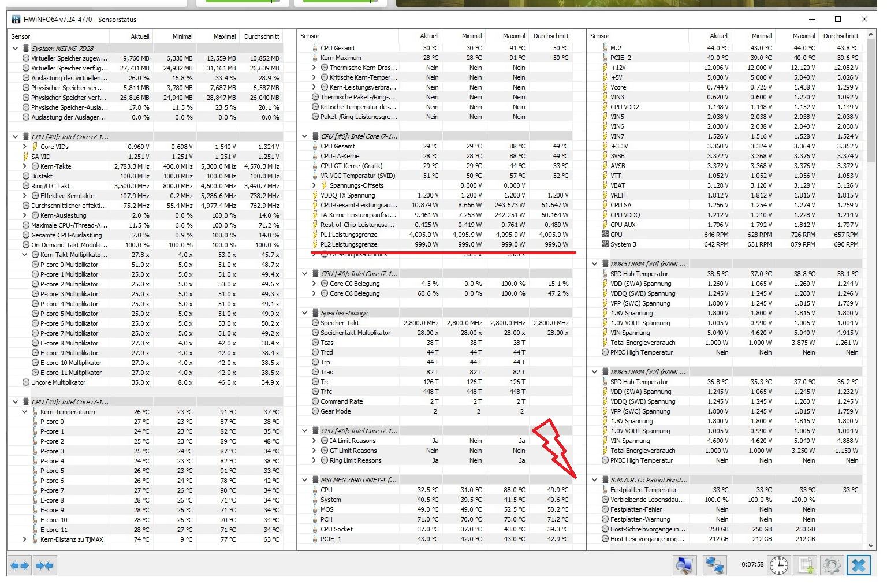Image resolution: width=887 pixels, height=588 pixels.
Task: Click the thermometer icon beside Kern-Maximum
Action: pos(315,58)
